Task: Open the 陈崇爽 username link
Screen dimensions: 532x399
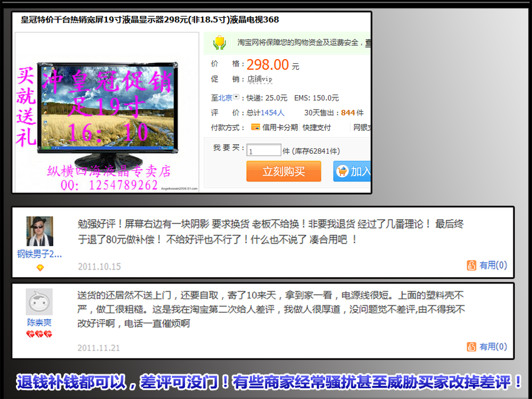Action: 39,322
